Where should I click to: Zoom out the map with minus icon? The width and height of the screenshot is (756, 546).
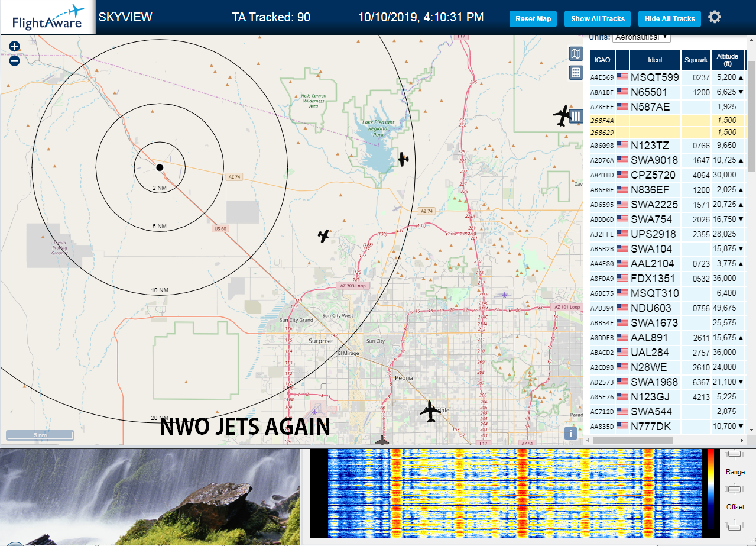(15, 60)
